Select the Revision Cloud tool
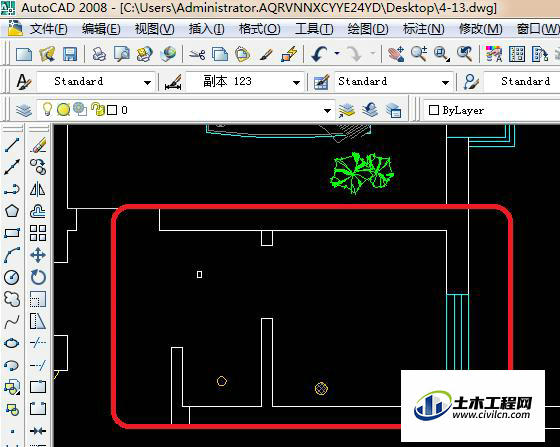 coord(12,299)
